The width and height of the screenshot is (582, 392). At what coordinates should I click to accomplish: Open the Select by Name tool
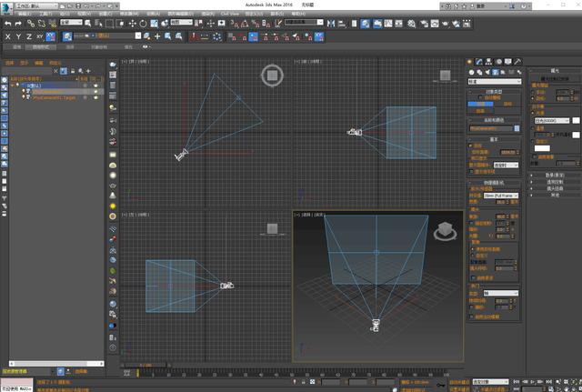pyautogui.click(x=98, y=24)
